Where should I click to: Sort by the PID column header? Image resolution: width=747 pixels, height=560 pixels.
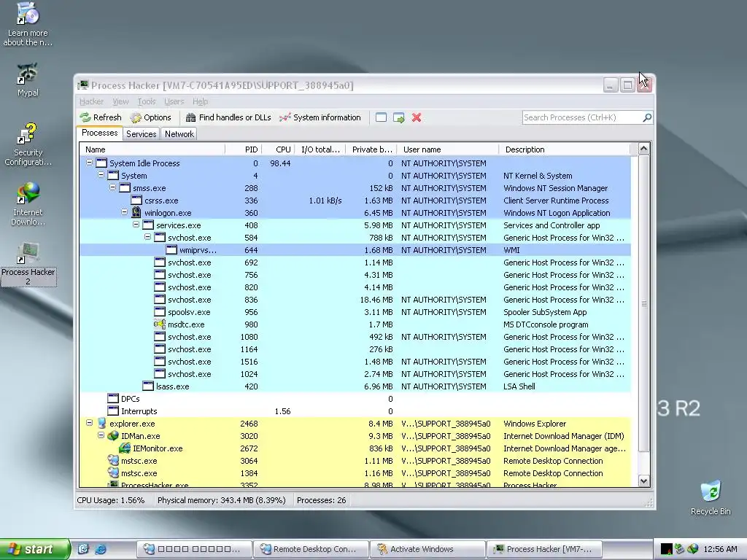pyautogui.click(x=244, y=149)
